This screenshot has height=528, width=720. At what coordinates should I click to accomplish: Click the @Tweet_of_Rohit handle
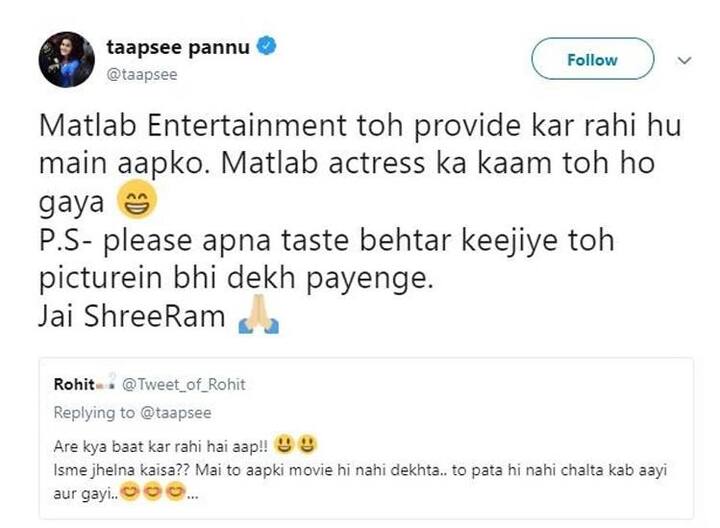click(183, 385)
